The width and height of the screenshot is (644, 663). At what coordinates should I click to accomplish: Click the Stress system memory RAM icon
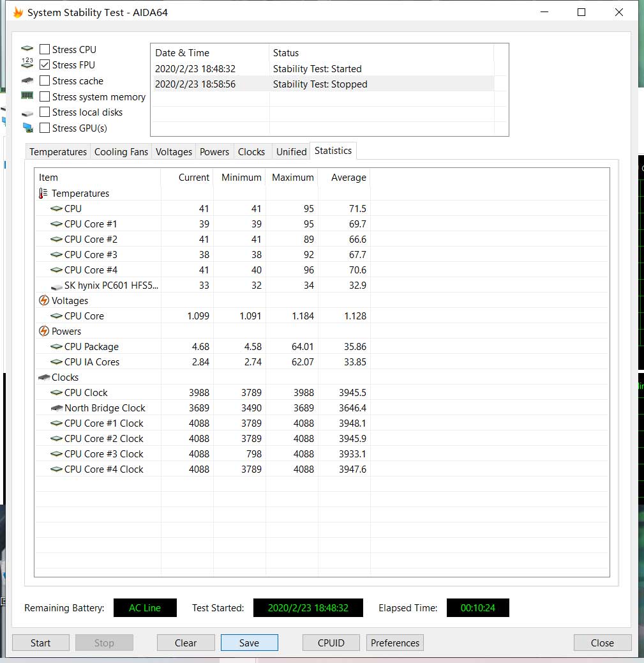tap(27, 96)
